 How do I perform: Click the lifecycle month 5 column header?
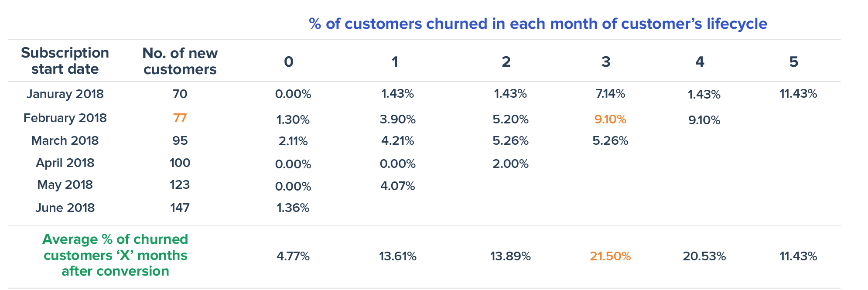793,62
